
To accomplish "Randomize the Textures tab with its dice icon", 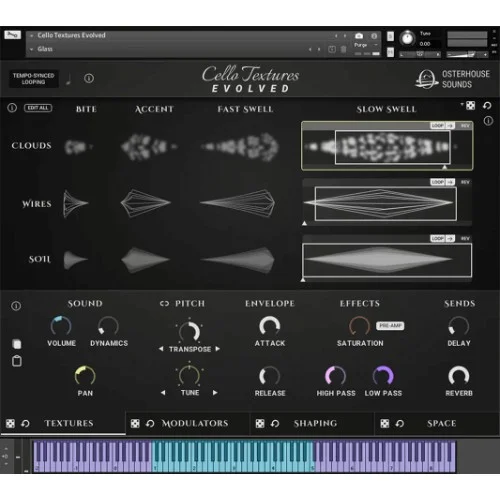I will 10,424.
